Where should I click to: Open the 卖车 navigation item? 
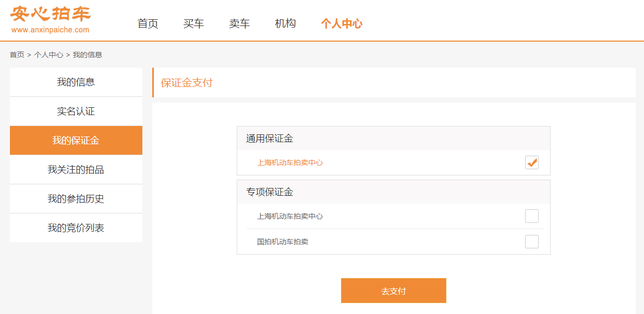pos(239,23)
